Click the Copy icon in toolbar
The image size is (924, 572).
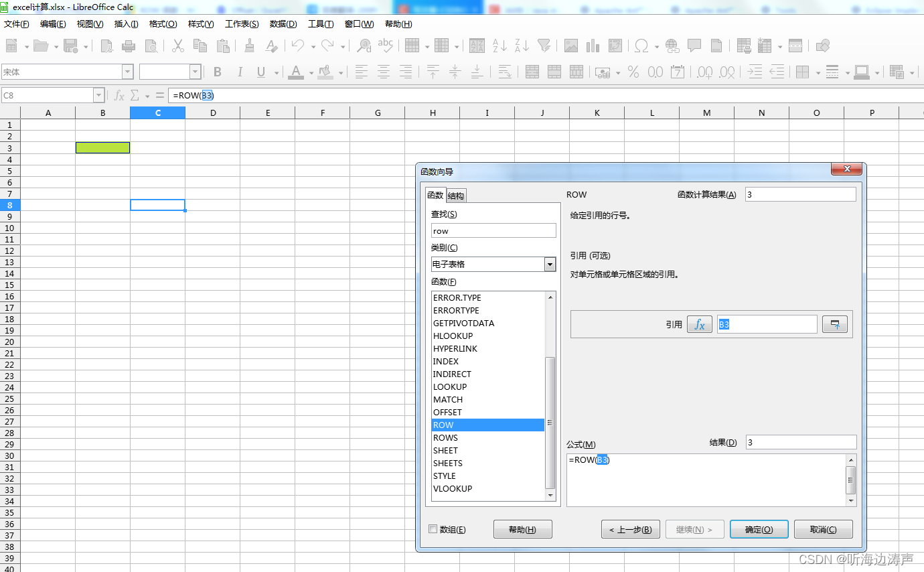(200, 46)
